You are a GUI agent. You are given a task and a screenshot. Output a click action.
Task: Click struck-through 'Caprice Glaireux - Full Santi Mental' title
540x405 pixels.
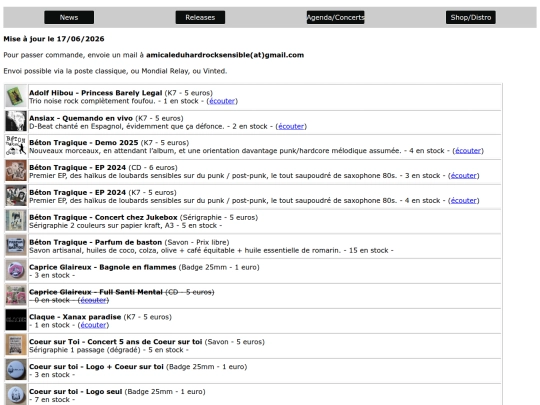tap(96, 292)
